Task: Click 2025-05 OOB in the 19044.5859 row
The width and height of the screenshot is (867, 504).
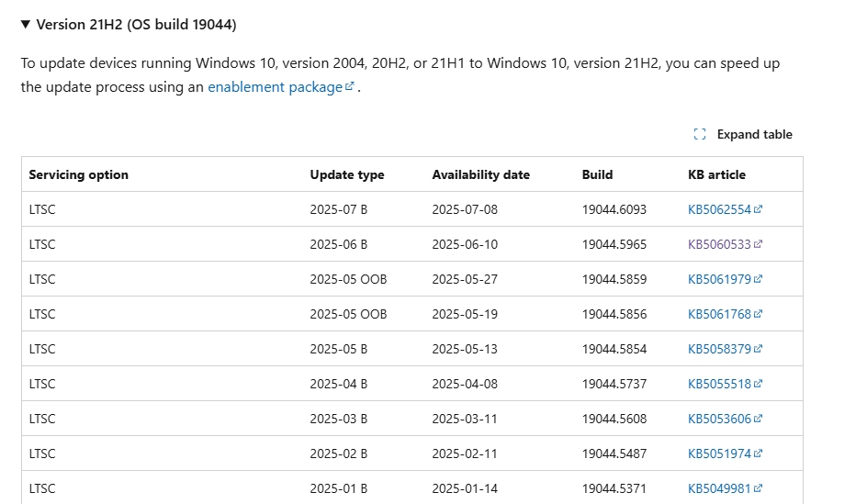Action: pos(348,279)
